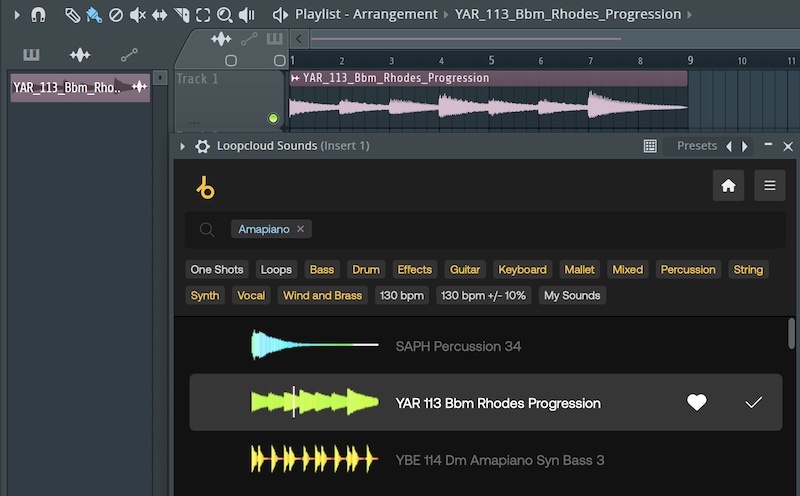This screenshot has width=800, height=496.
Task: Filter by One Shots
Action: 217,269
